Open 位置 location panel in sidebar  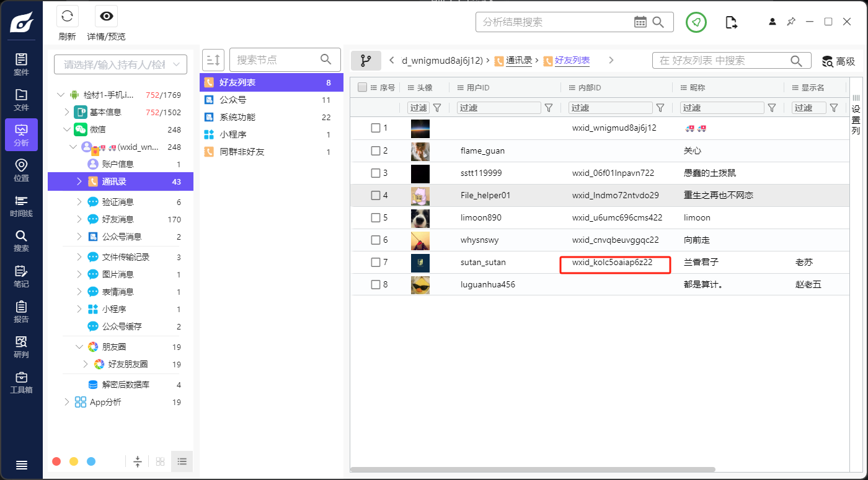coord(21,170)
